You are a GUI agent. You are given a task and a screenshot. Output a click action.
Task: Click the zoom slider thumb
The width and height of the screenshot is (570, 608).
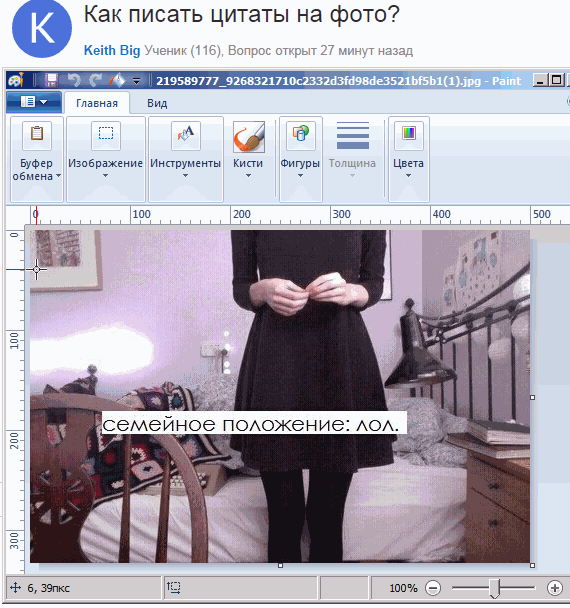pos(494,588)
